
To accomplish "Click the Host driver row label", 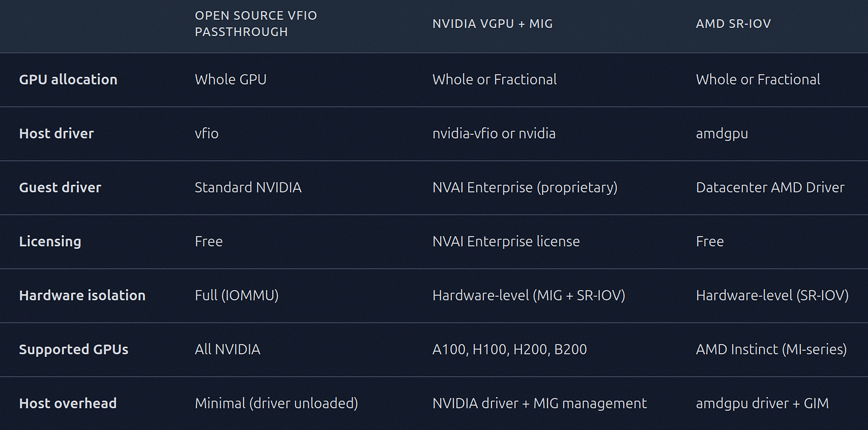I will (56, 133).
